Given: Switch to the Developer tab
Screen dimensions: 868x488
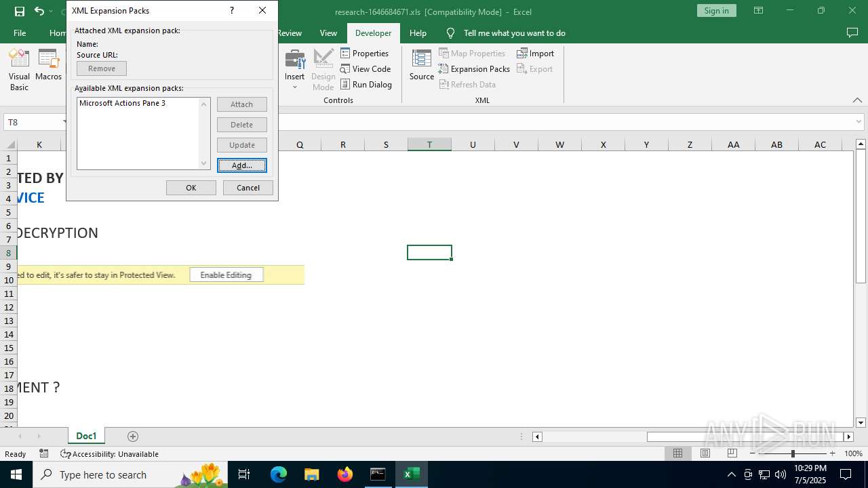Looking at the screenshot, I should pos(373,33).
